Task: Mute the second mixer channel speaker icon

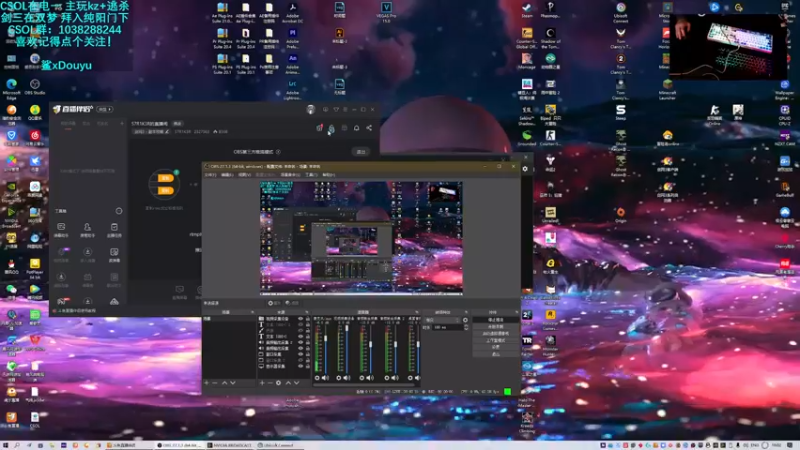Action: point(347,378)
